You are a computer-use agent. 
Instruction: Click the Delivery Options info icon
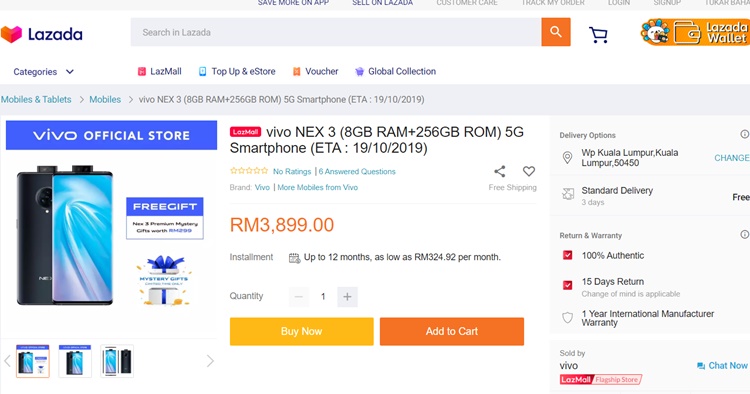click(745, 134)
